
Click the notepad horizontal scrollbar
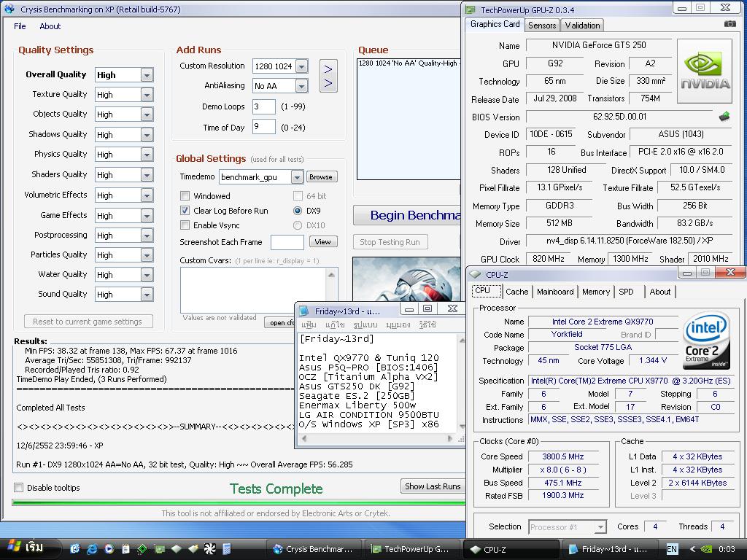376,438
